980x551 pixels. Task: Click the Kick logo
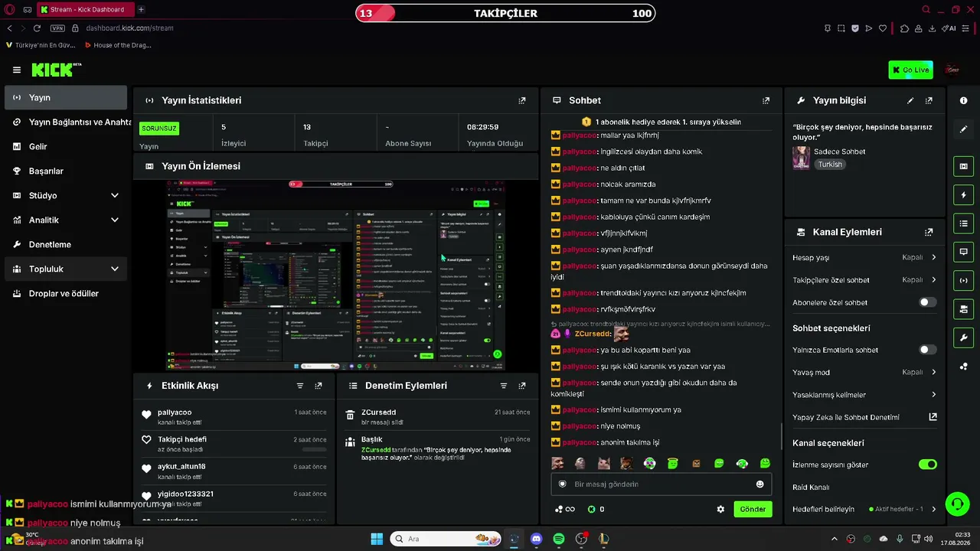click(57, 70)
